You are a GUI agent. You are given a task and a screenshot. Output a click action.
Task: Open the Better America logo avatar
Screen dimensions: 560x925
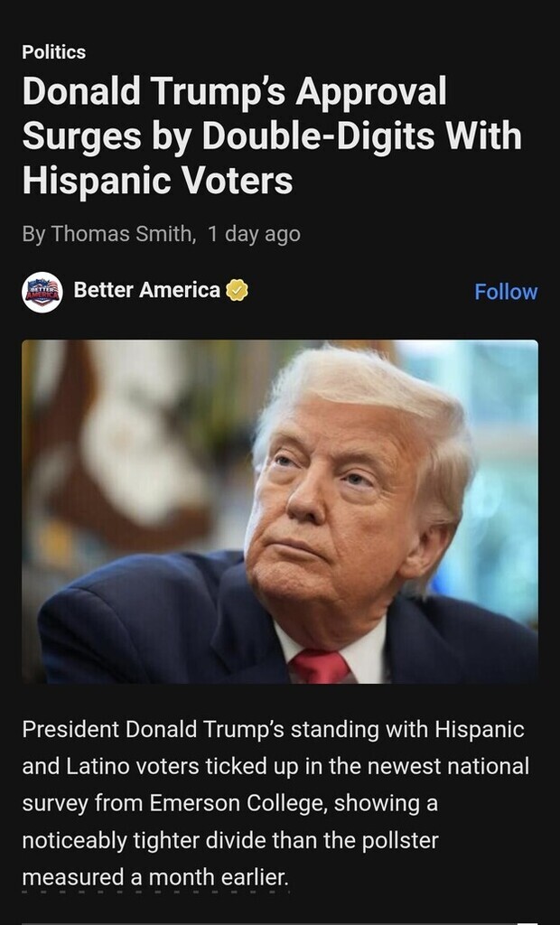(x=42, y=292)
